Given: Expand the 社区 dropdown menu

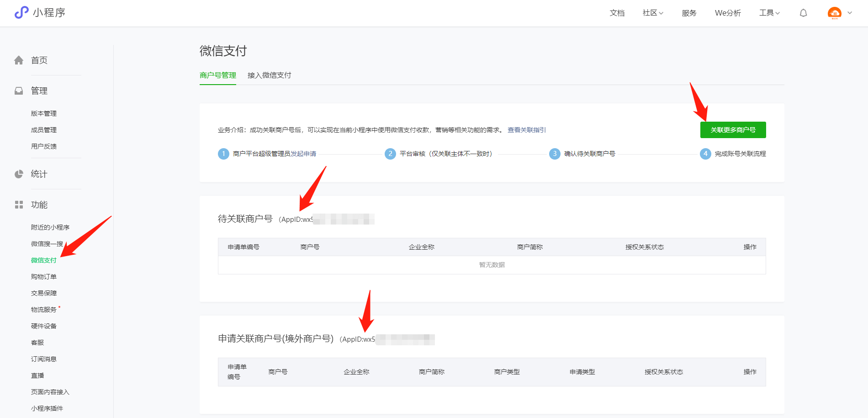Looking at the screenshot, I should [652, 13].
